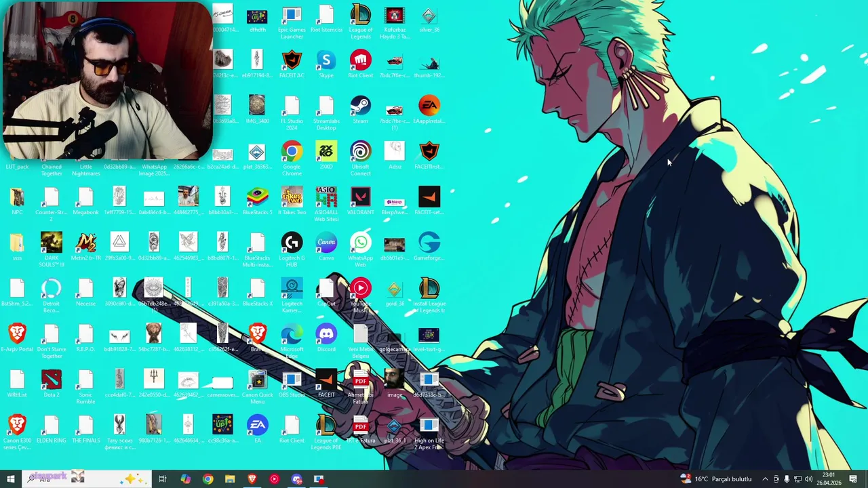Open File Explorer from the taskbar
Screen dimensions: 868x488
coord(230,479)
